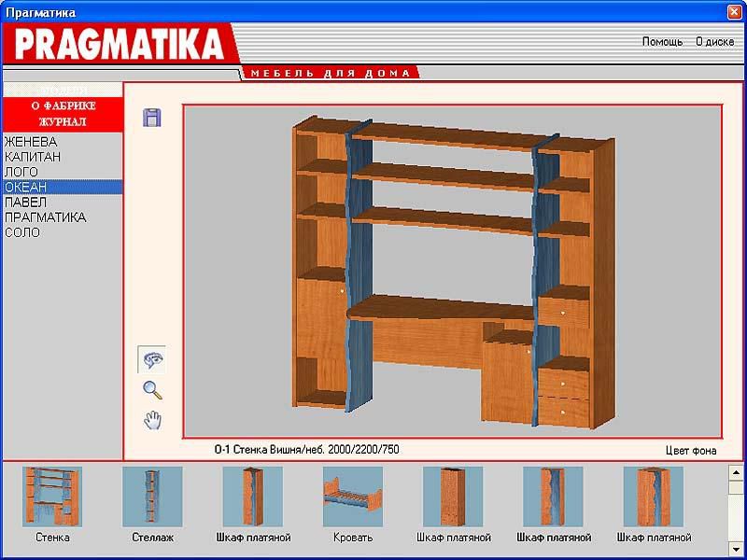Pick the Стеллаж shelf thumbnail

pyautogui.click(x=152, y=497)
